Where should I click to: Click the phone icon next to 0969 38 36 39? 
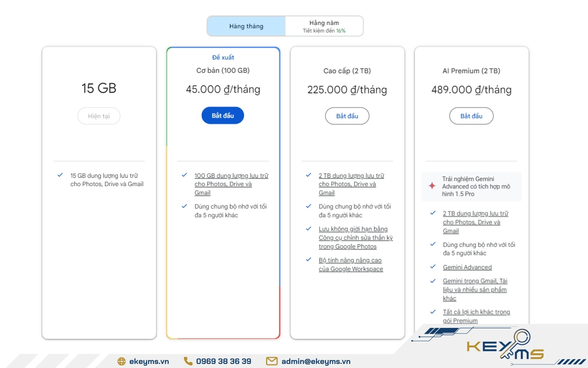pos(188,361)
